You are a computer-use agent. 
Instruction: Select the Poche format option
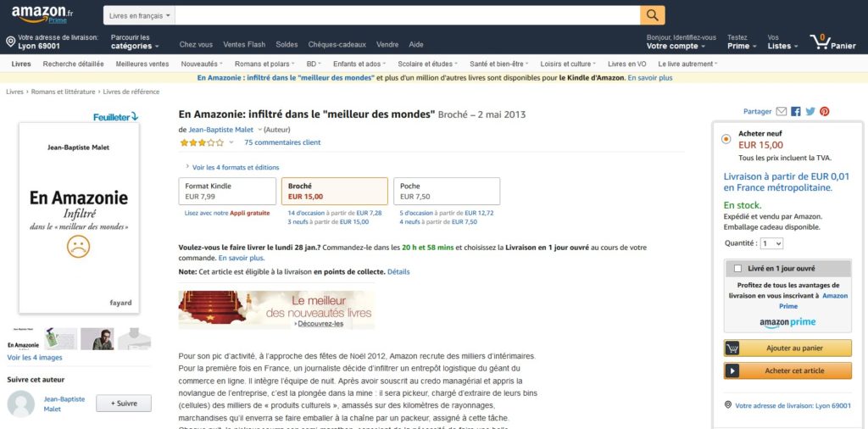(446, 191)
